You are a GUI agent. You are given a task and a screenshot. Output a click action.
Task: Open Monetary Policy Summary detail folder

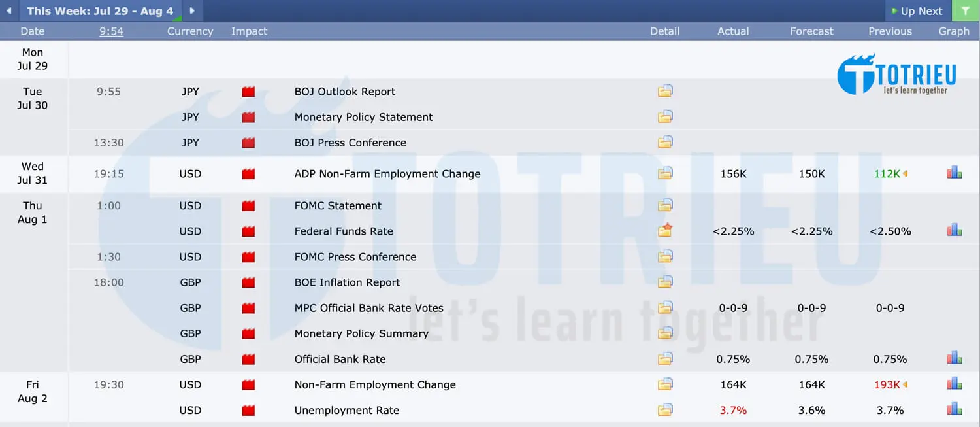[x=664, y=333]
